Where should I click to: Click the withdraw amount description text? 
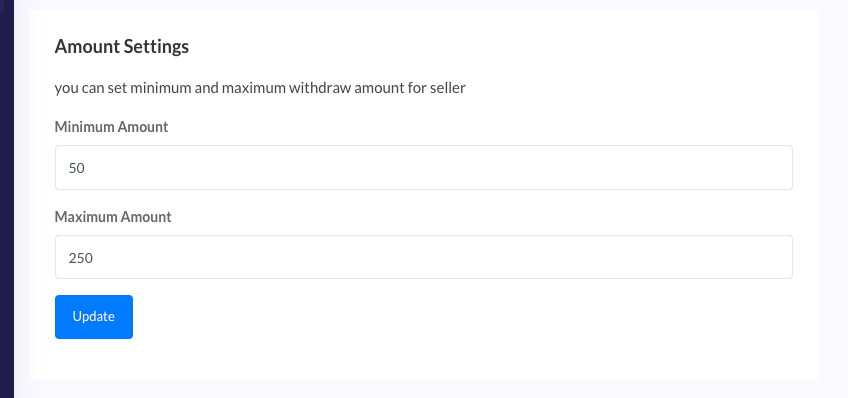(260, 88)
